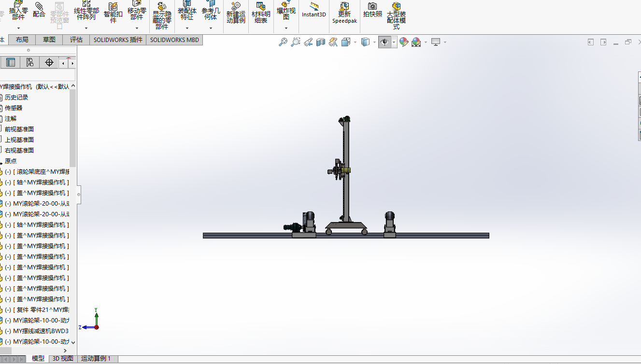The height and width of the screenshot is (364, 641).
Task: Click the Apply Scene icon
Action: (416, 42)
